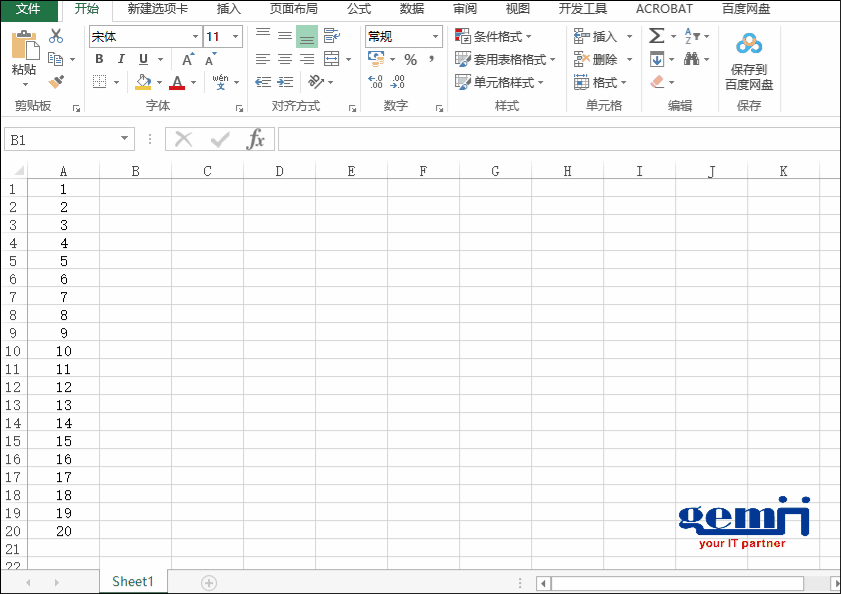The image size is (841, 594).
Task: Apply the yellow fill color bucket
Action: tap(143, 82)
